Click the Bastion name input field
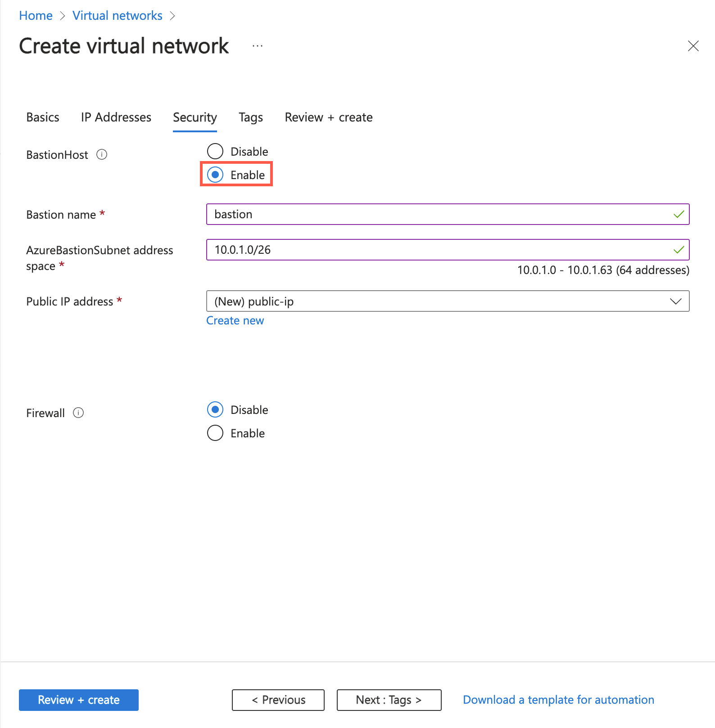The height and width of the screenshot is (728, 715). pos(441,214)
